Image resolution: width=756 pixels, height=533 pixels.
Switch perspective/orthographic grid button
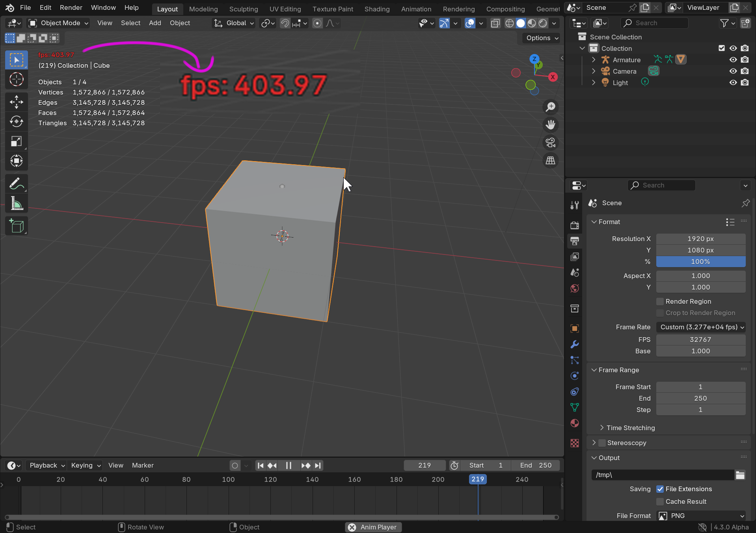coord(551,160)
